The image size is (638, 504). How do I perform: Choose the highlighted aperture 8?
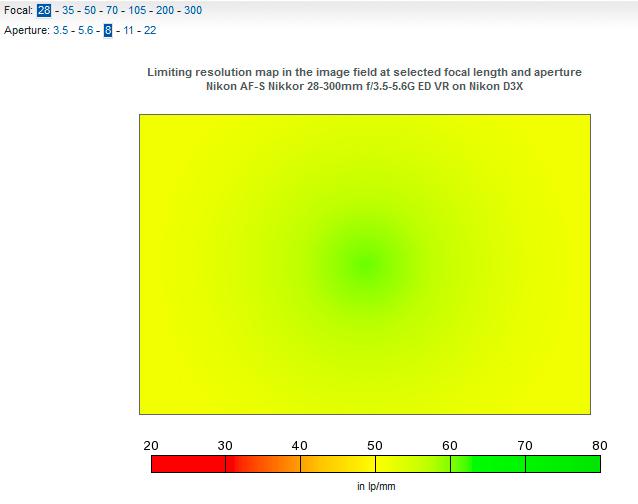point(108,30)
